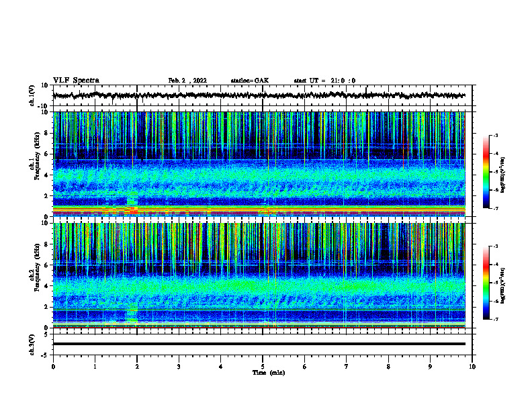
Task: Click the 'start UT = 21:0 :0' label
Action: [324, 81]
